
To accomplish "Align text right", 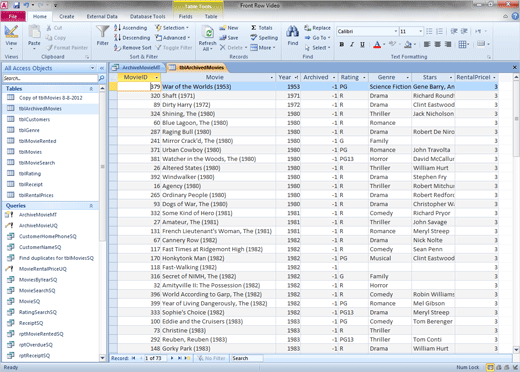I will 448,44.
